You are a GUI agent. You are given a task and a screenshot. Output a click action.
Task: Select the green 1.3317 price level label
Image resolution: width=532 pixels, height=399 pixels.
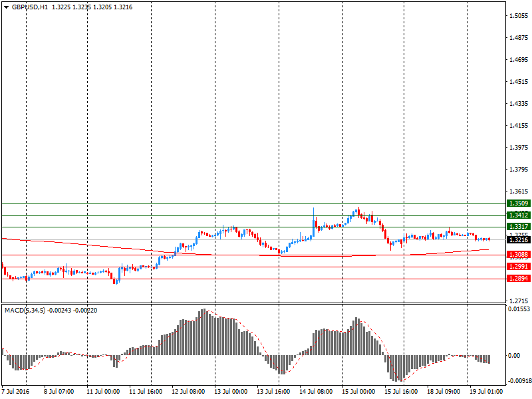(519, 227)
